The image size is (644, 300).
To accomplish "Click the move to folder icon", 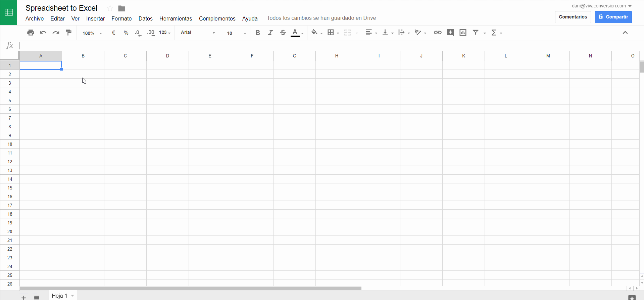I will tap(121, 8).
